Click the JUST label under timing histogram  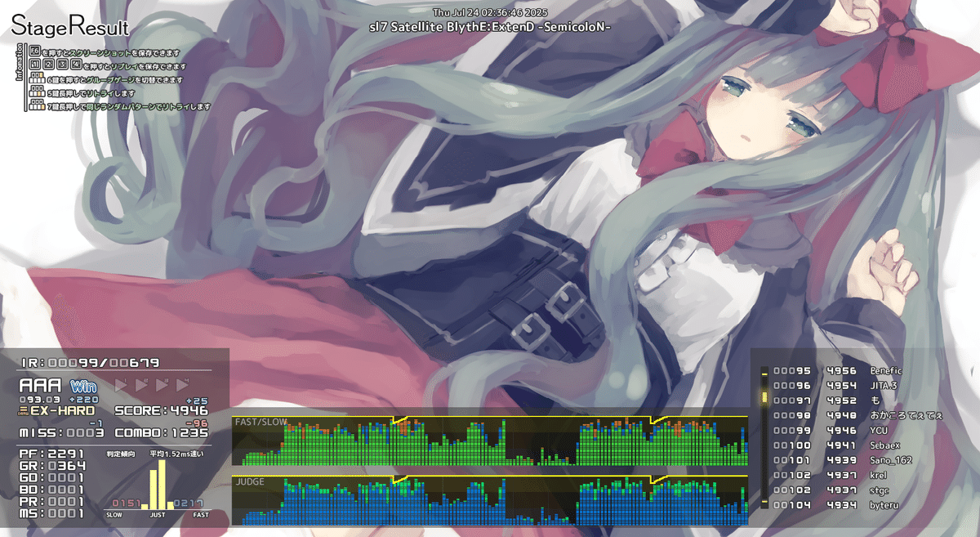click(158, 516)
